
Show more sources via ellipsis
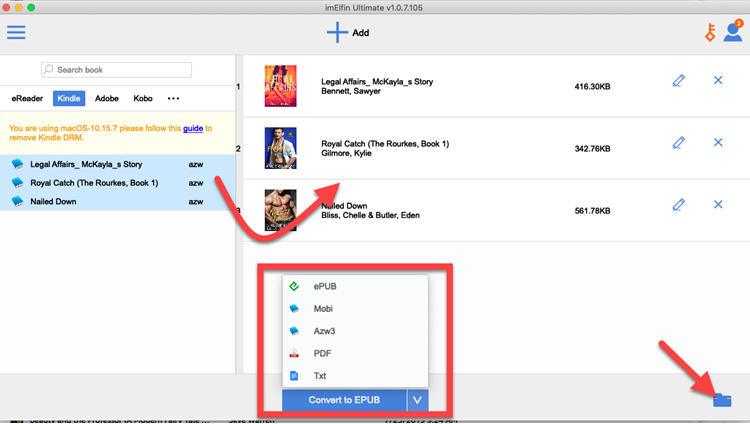point(173,98)
